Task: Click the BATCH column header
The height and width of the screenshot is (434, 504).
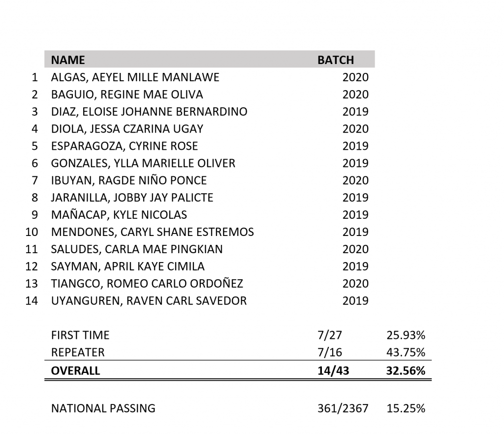Action: (x=336, y=60)
